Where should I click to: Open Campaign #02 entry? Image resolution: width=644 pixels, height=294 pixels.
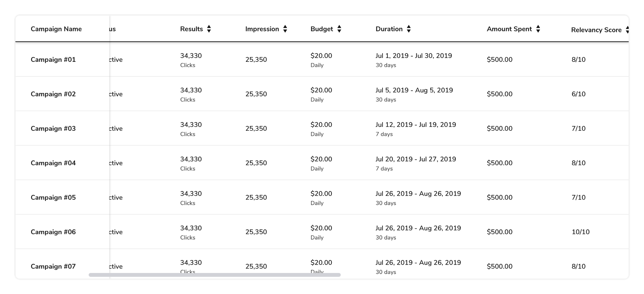(x=53, y=94)
